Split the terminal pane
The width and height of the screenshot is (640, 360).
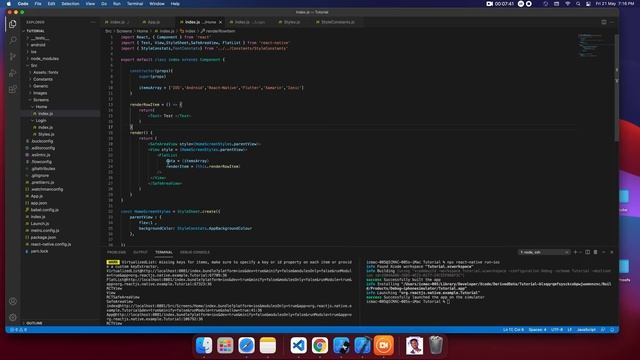[587, 252]
